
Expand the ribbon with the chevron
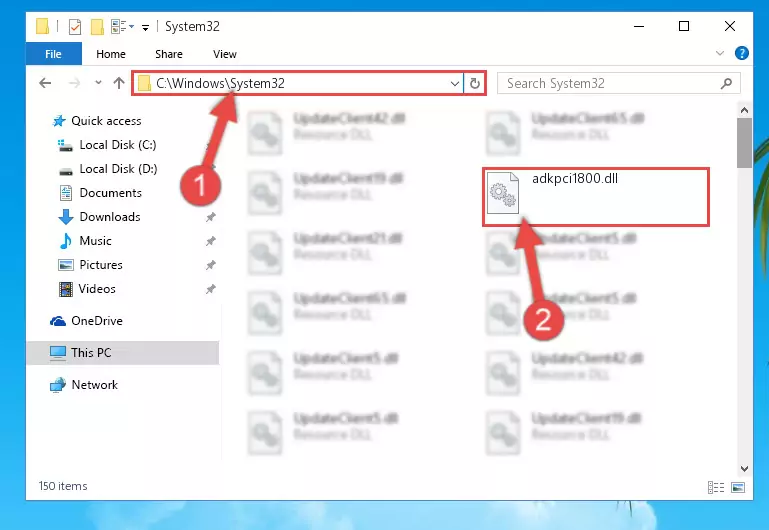coord(720,53)
